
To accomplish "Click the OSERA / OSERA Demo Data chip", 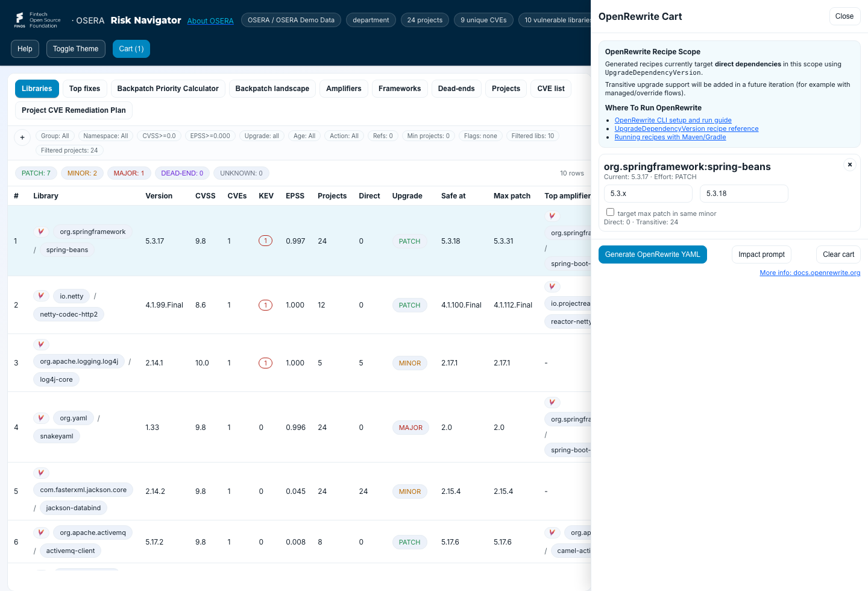I will tap(291, 20).
